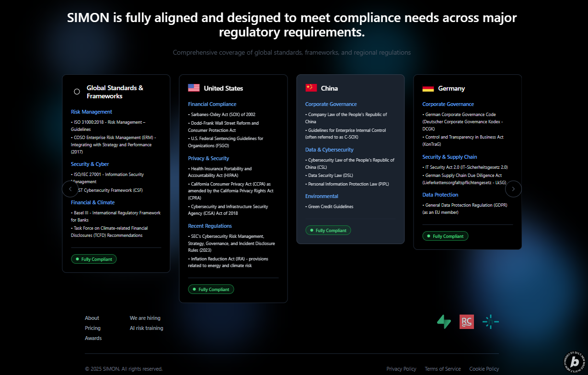Click the ISO 31000:2018 Risk Management item
Image resolution: width=588 pixels, height=375 pixels.
pos(108,126)
